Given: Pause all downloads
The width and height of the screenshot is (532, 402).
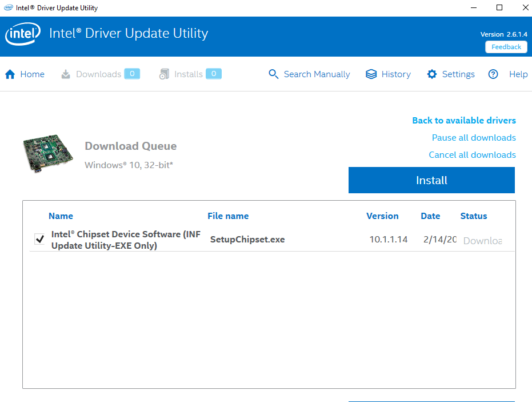Looking at the screenshot, I should (474, 137).
